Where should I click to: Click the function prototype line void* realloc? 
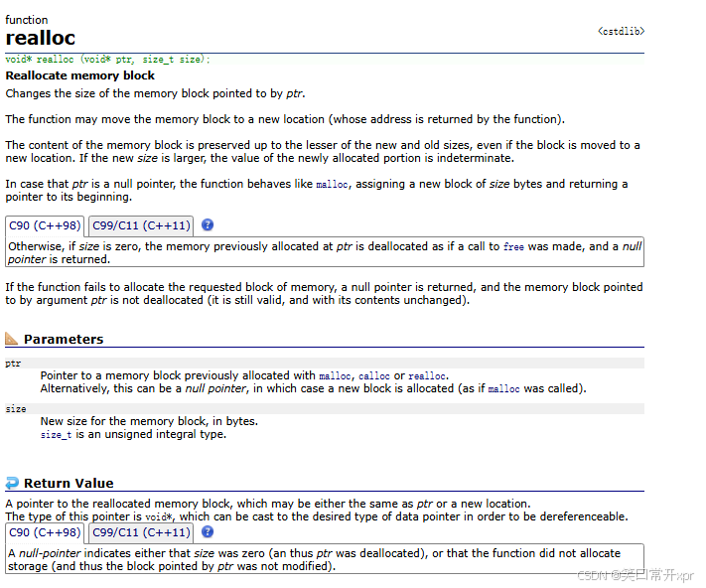click(107, 60)
